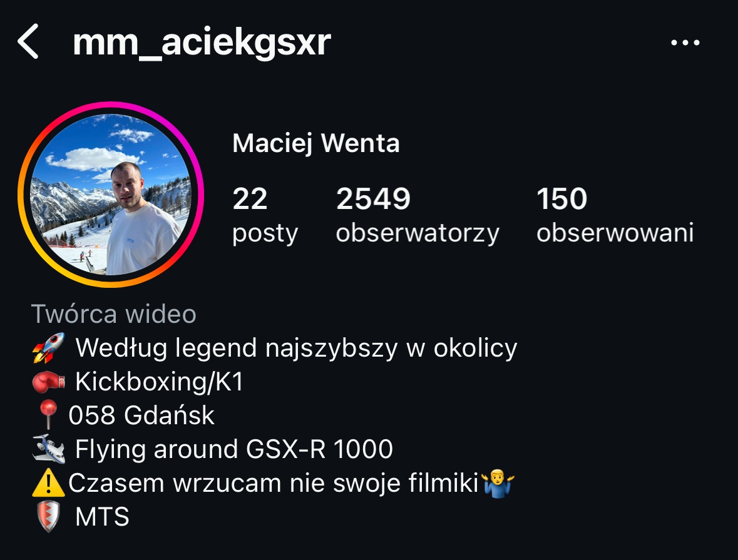Open the 2549 obserwatorzy followers list
The height and width of the screenshot is (560, 738).
418,215
